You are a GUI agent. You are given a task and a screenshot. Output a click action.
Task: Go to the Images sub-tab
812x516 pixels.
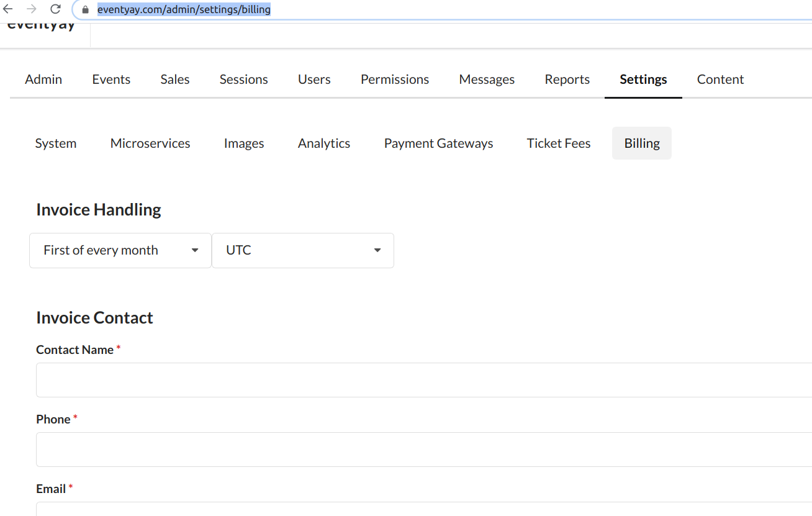244,143
